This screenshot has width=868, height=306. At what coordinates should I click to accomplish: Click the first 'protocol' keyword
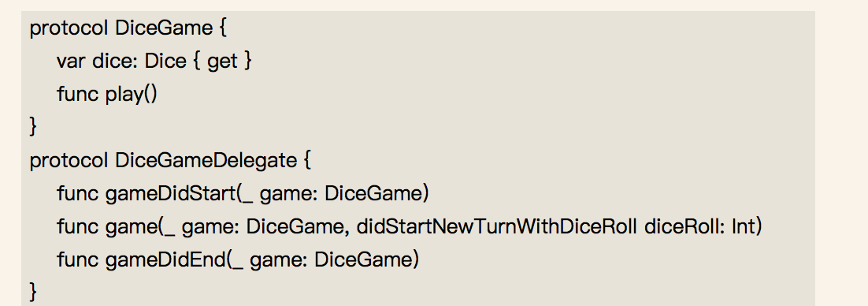69,28
